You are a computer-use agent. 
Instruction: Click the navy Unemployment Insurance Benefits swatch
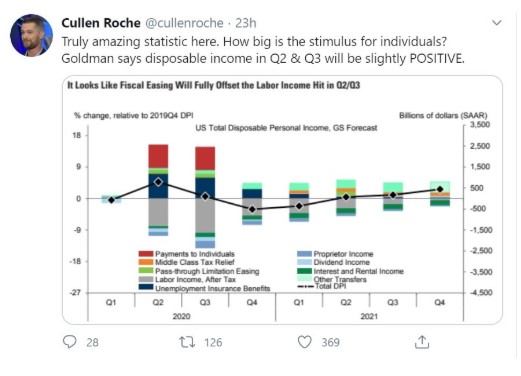(x=146, y=287)
